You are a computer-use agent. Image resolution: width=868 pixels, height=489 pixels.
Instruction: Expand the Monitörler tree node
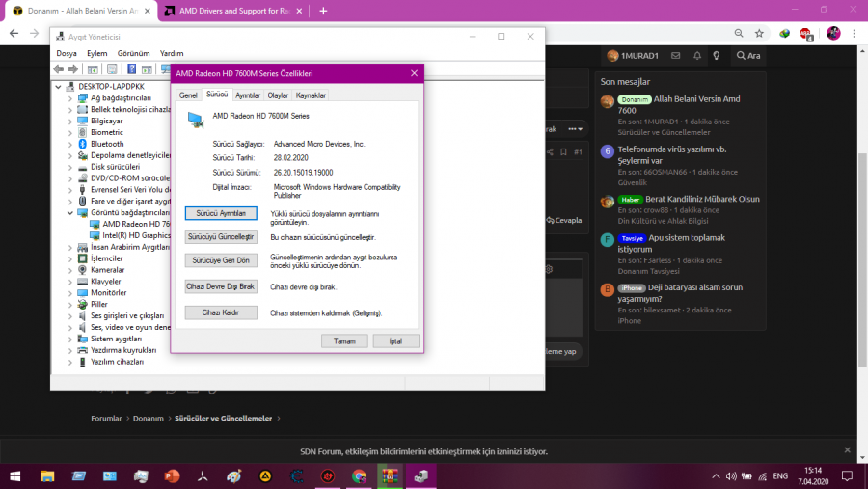[x=70, y=293]
